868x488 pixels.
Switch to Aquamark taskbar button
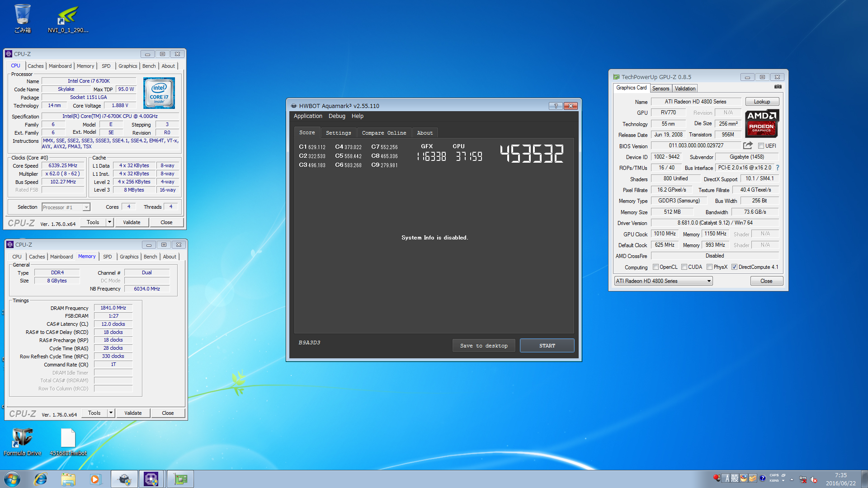point(124,479)
